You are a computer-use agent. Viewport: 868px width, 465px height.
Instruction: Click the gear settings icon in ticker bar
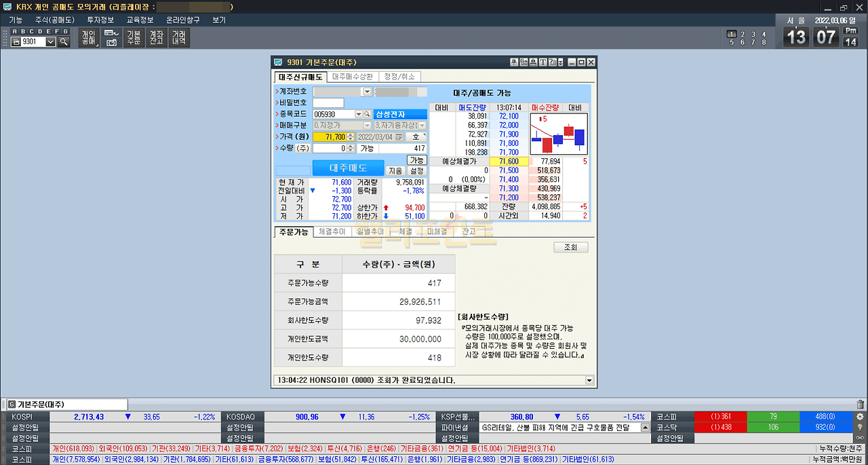tap(860, 417)
